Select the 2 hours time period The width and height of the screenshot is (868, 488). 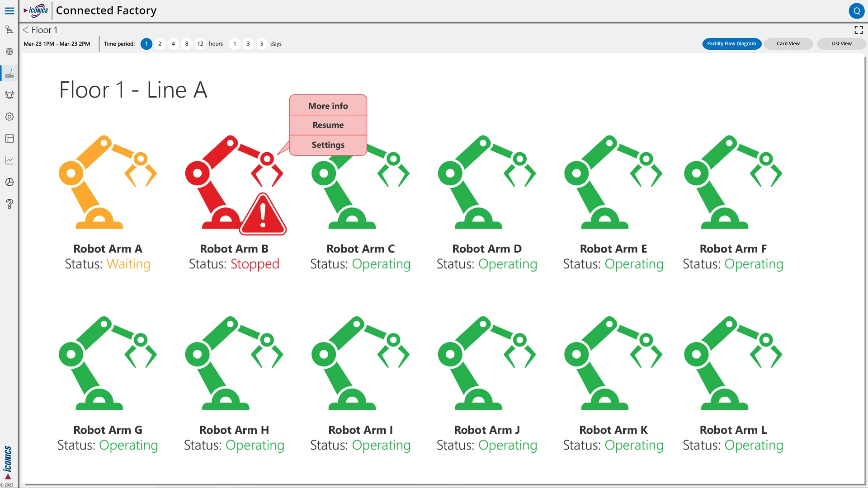(160, 44)
